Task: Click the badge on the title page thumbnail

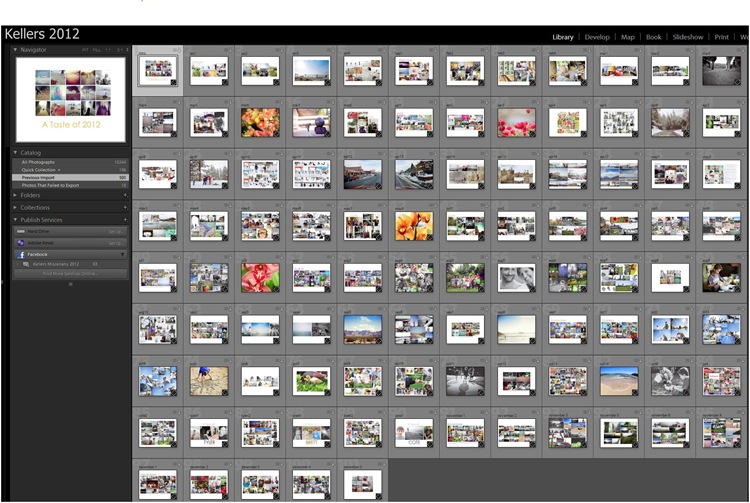Action: tap(174, 82)
